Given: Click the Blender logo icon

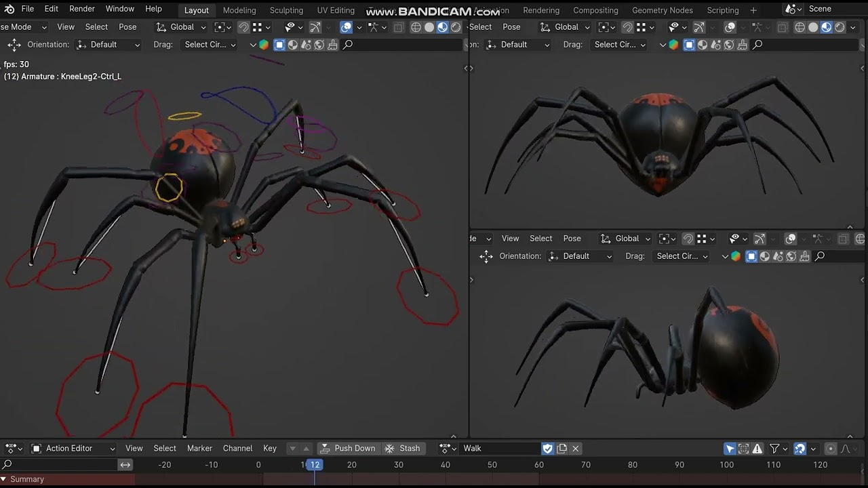Looking at the screenshot, I should click(9, 9).
